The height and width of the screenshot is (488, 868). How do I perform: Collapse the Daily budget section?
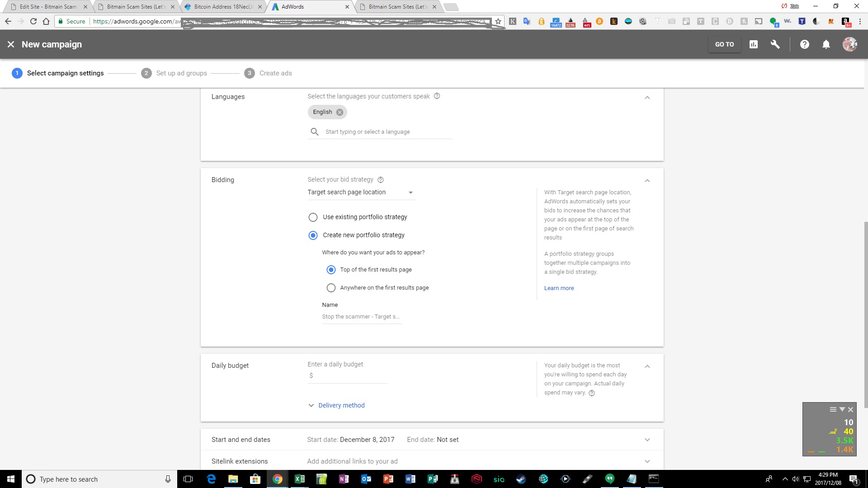(647, 366)
